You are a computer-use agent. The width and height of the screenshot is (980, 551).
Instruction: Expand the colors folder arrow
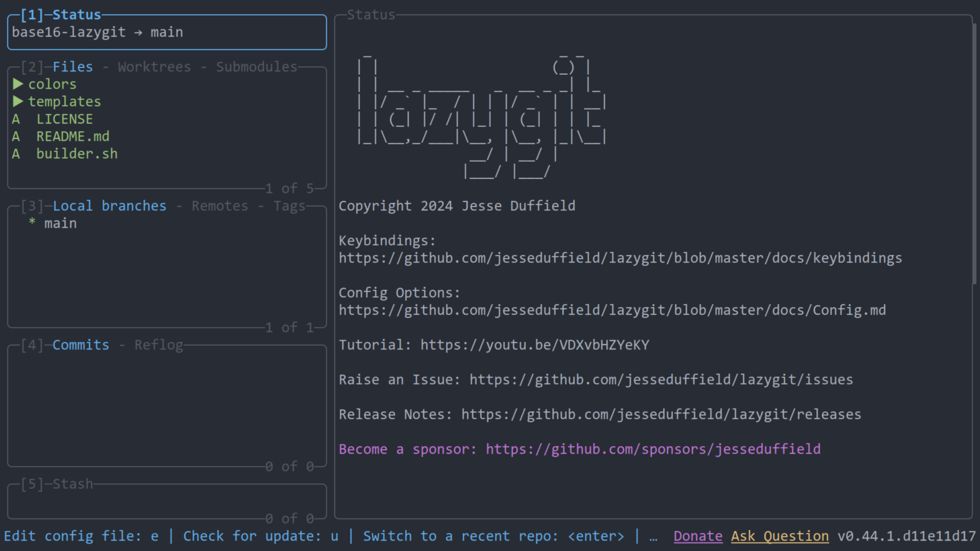tap(18, 84)
